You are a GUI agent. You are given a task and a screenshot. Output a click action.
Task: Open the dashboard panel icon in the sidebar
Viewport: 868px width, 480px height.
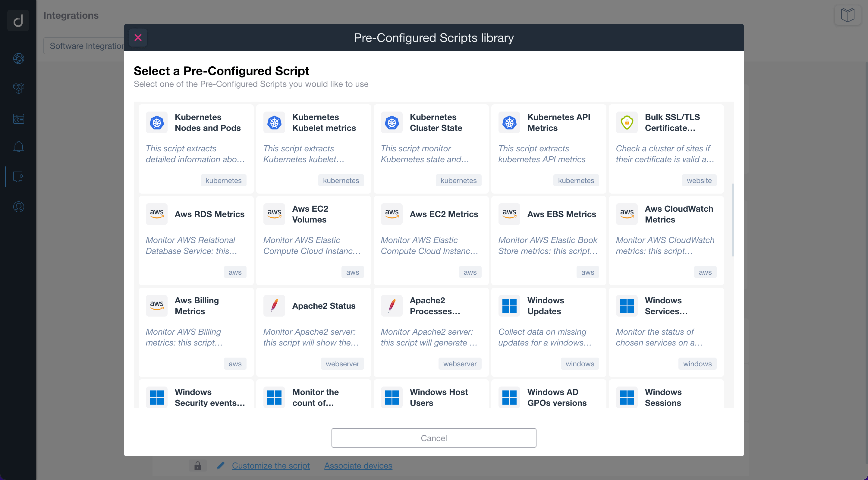pyautogui.click(x=18, y=119)
